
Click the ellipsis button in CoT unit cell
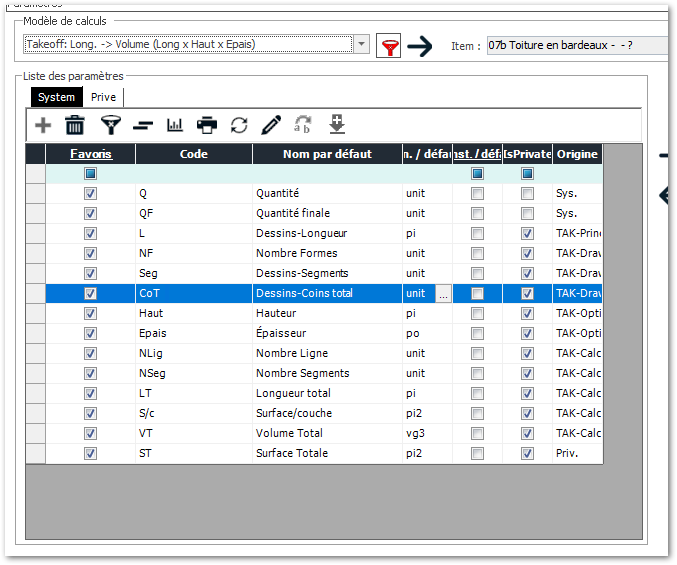[443, 293]
